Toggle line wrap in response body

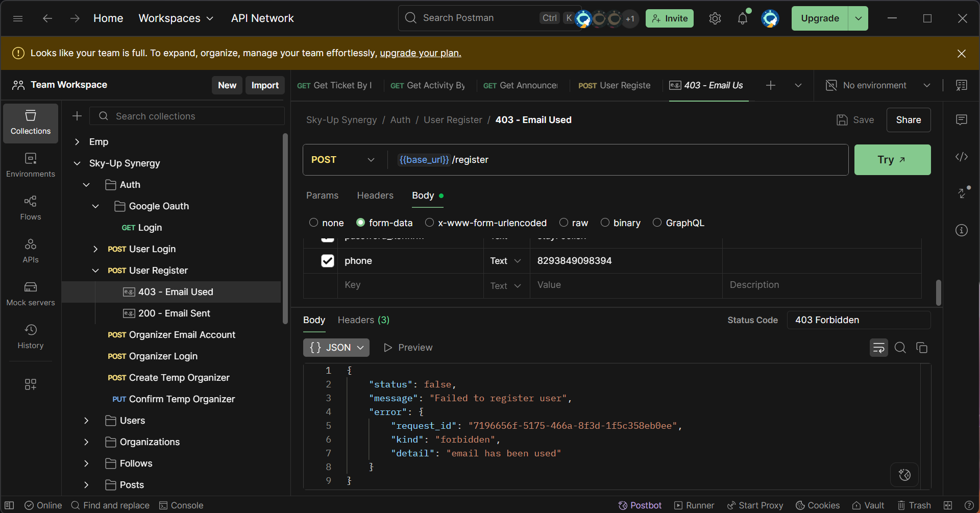879,348
